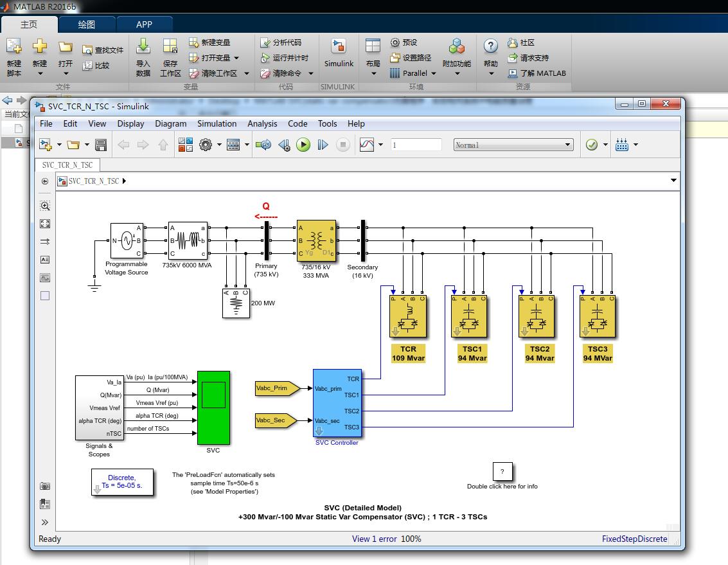The image size is (728, 565).
Task: Click the Step Back simulation button
Action: (x=284, y=145)
